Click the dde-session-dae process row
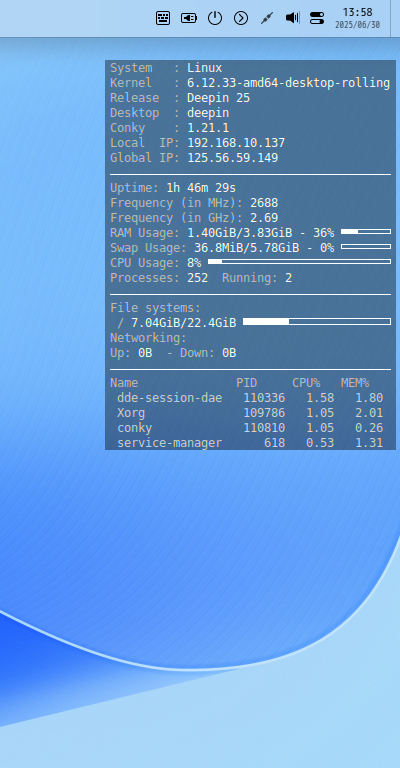The width and height of the screenshot is (400, 768). (250, 398)
